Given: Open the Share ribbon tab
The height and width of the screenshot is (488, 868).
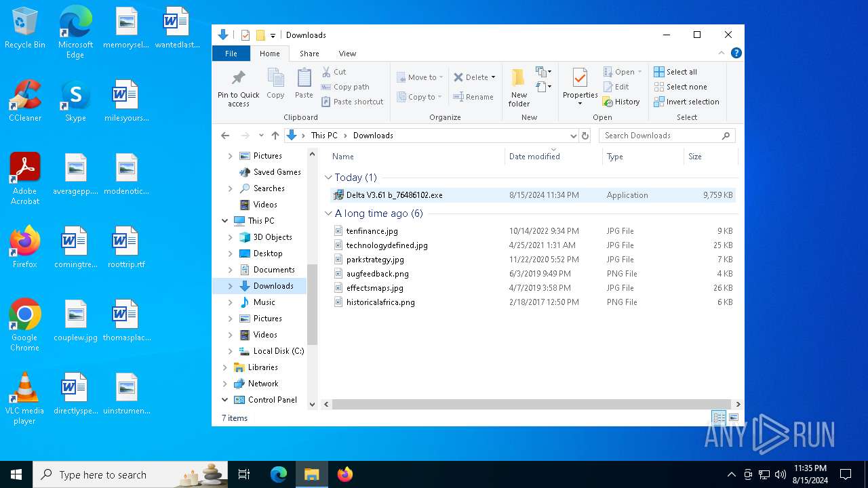Looking at the screenshot, I should point(309,54).
